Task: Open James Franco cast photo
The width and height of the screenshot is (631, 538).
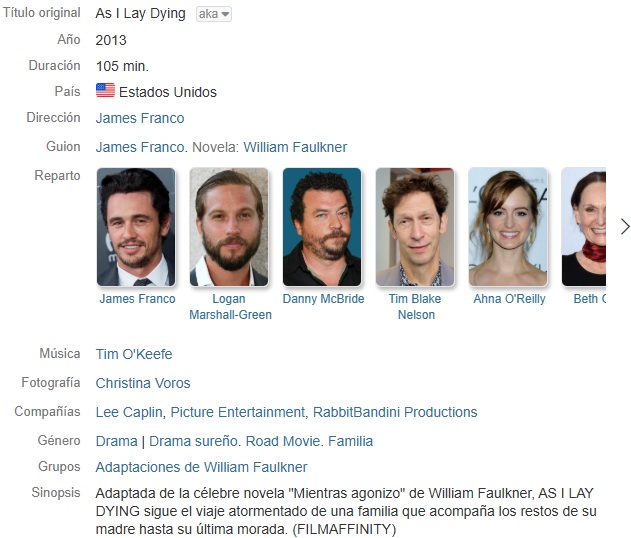Action: point(136,227)
